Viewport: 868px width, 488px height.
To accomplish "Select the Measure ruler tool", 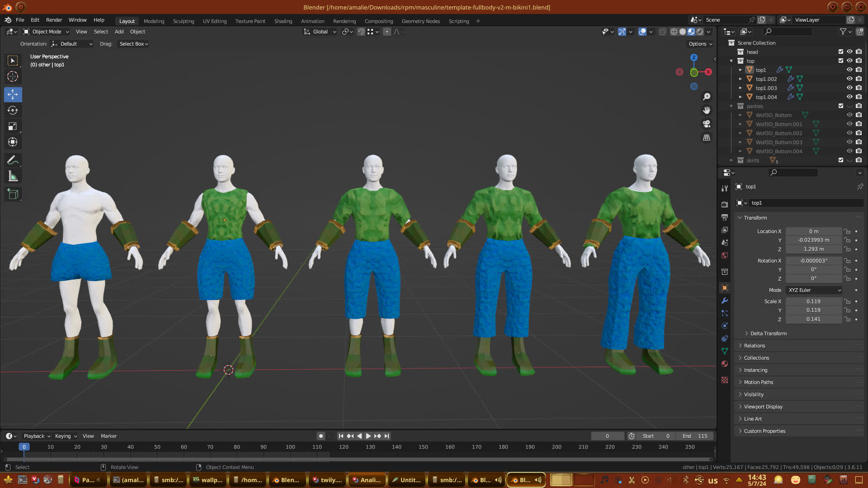I will click(x=13, y=177).
